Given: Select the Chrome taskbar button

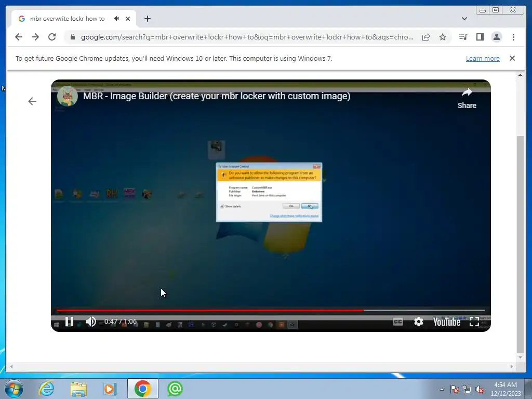Looking at the screenshot, I should pyautogui.click(x=142, y=389).
